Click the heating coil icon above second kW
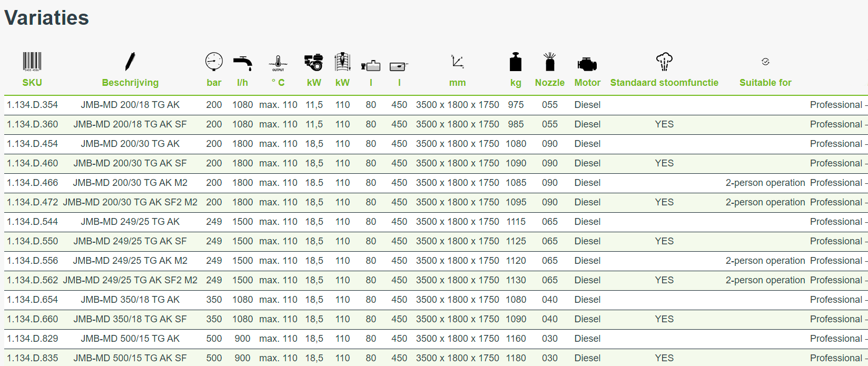Screen dimensions: 868x366 (x=342, y=62)
